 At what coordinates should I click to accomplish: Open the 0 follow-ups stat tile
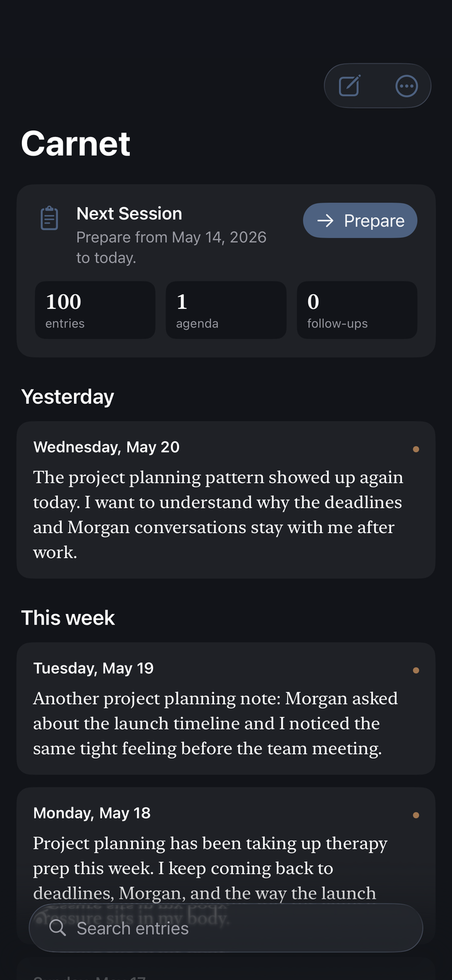click(x=357, y=310)
